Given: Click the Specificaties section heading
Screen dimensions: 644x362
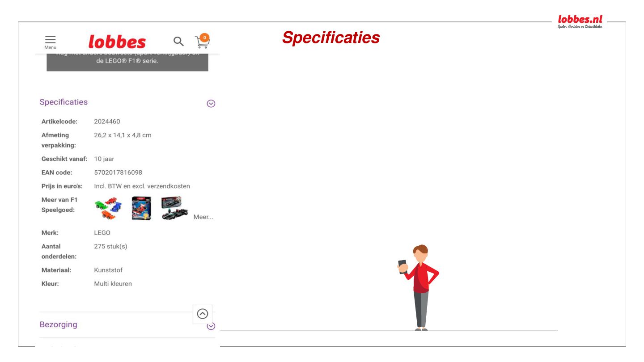Looking at the screenshot, I should [x=64, y=102].
